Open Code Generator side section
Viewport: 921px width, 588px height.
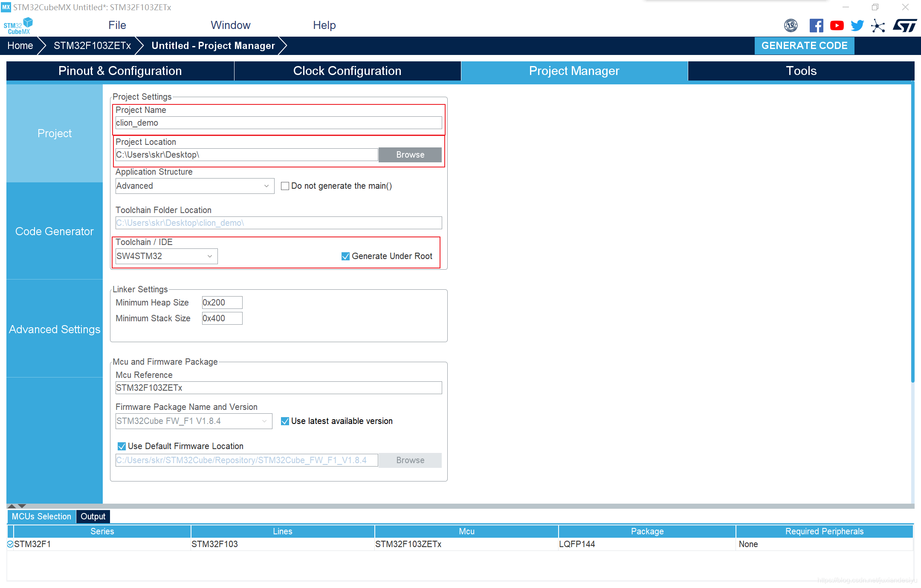click(x=55, y=231)
